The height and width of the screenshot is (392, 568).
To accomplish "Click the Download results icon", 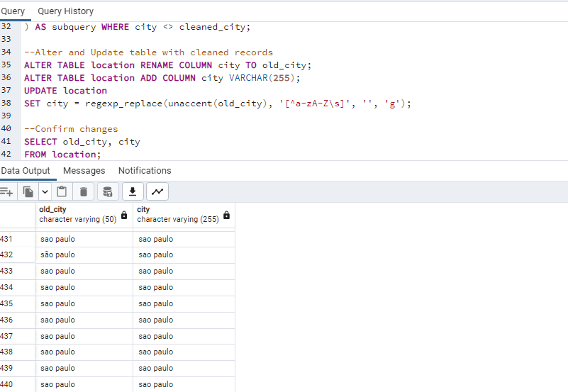I will (133, 192).
